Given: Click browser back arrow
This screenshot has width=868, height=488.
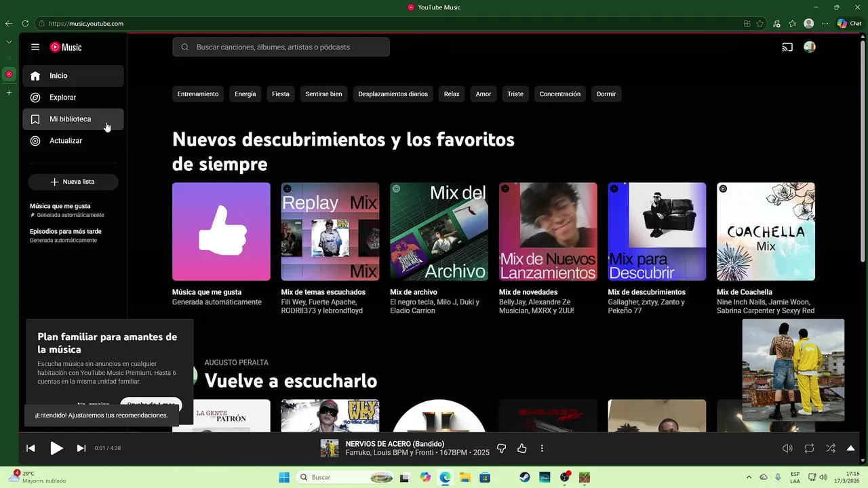Looking at the screenshot, I should [9, 24].
